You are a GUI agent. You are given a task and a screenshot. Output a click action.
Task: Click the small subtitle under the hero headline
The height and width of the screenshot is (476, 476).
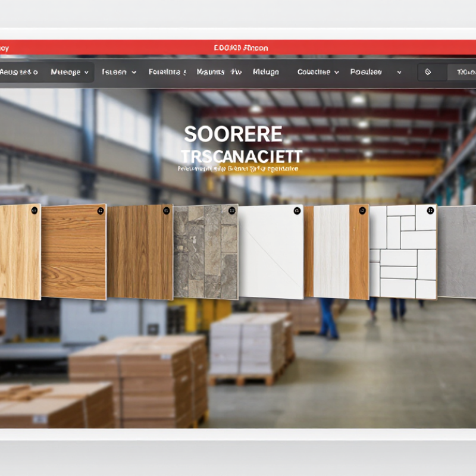pyautogui.click(x=238, y=168)
